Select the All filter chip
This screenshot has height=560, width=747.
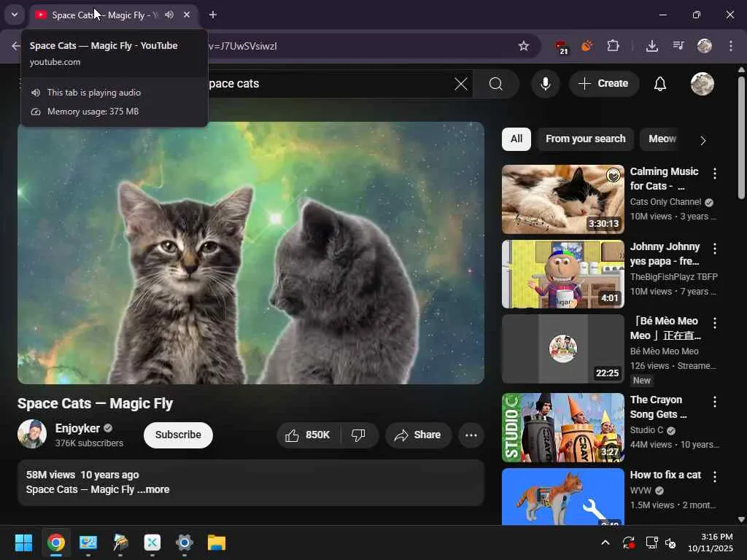tap(516, 139)
